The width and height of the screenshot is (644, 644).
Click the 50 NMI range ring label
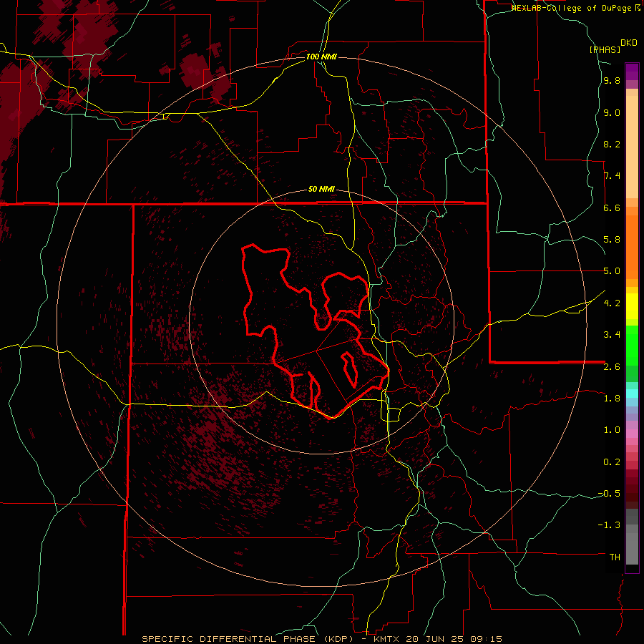[321, 190]
